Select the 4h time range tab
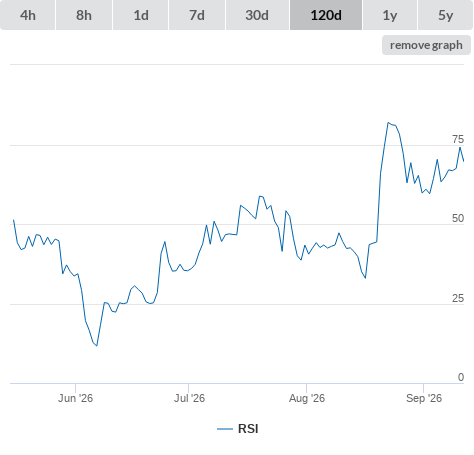 coord(28,15)
